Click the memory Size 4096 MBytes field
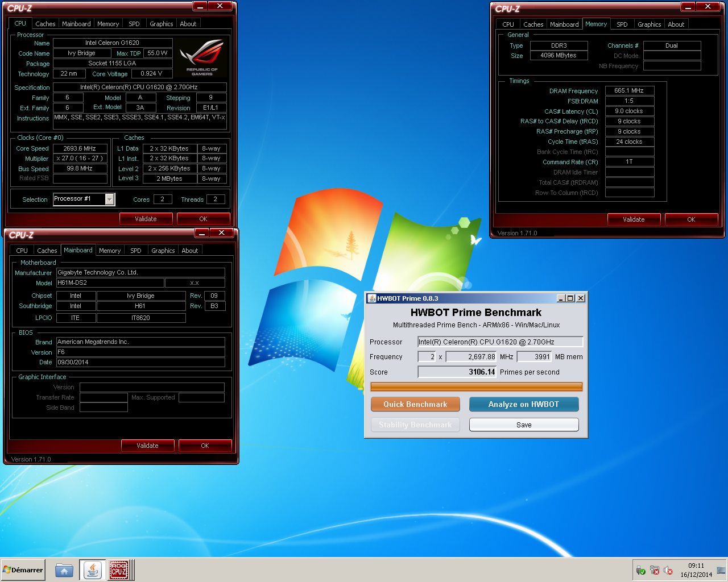The height and width of the screenshot is (582, 728). coord(559,55)
